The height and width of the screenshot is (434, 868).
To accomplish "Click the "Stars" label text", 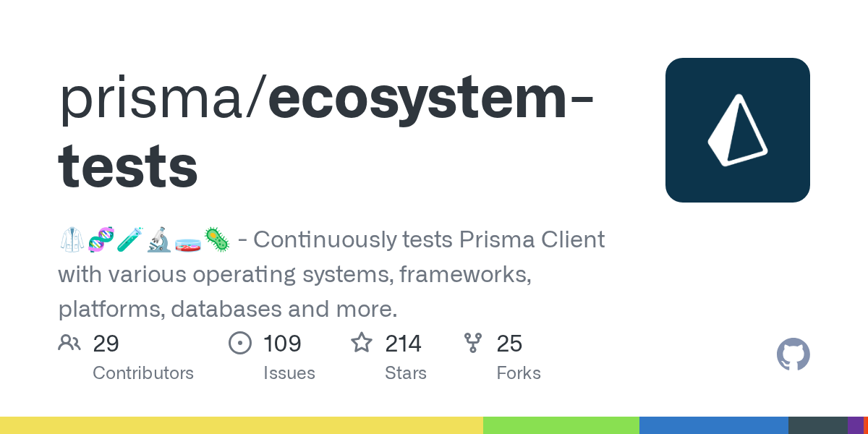I will coord(405,373).
